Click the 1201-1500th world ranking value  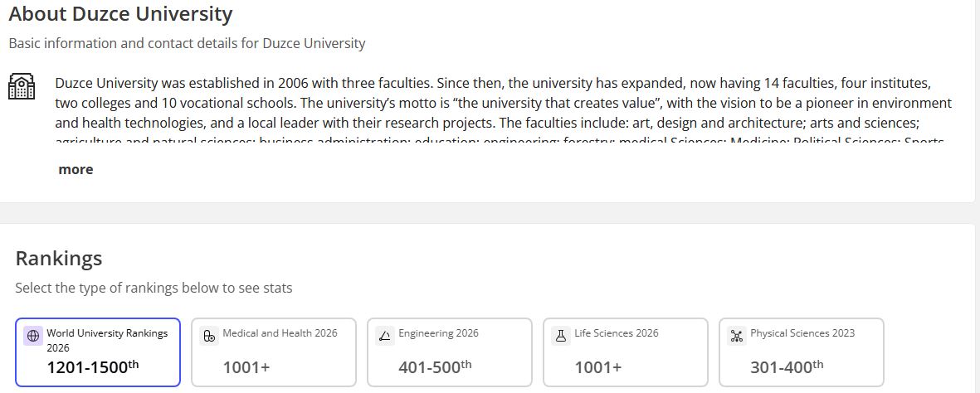tap(93, 367)
